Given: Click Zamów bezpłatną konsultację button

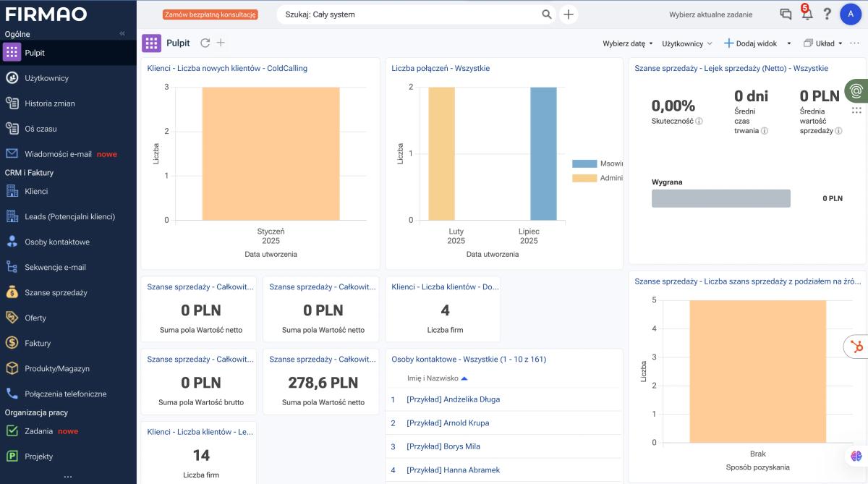Looking at the screenshot, I should point(210,14).
